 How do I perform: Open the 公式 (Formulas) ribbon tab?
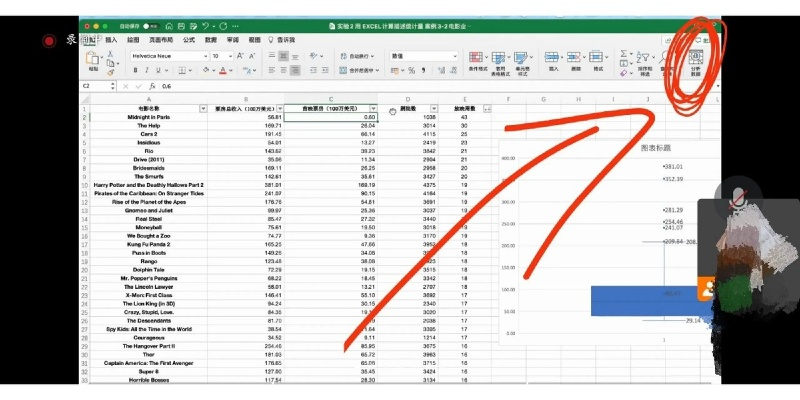[189, 40]
